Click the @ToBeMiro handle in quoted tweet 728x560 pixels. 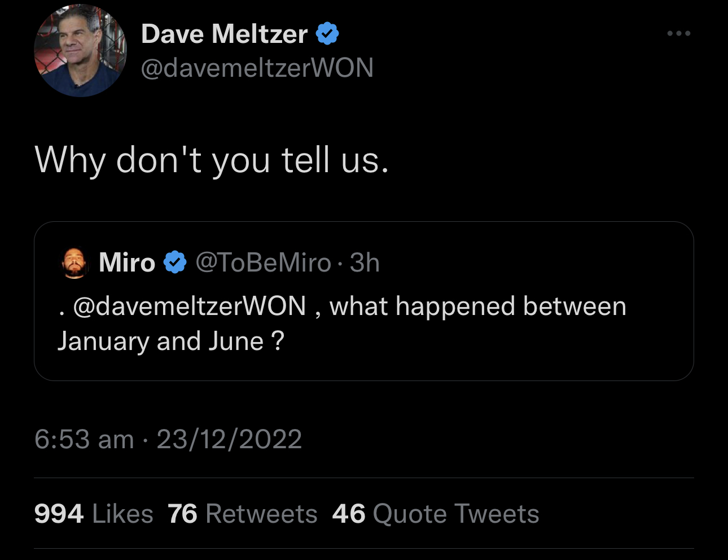pos(263,262)
